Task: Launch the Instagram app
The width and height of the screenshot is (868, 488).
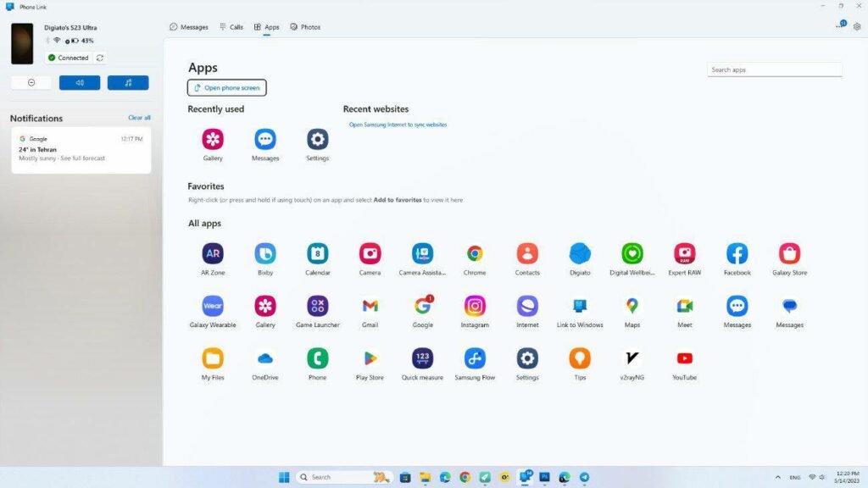Action: 475,306
